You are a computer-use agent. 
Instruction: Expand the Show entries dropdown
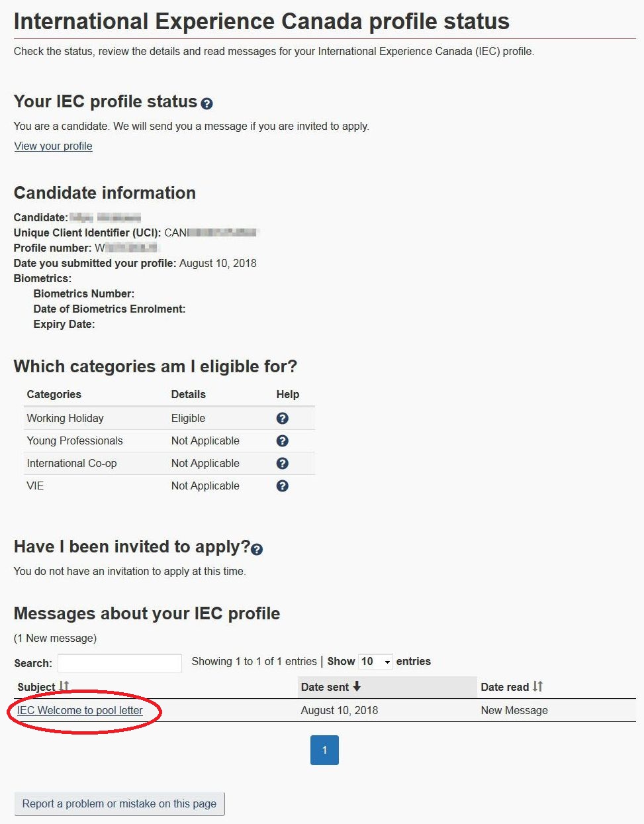375,661
